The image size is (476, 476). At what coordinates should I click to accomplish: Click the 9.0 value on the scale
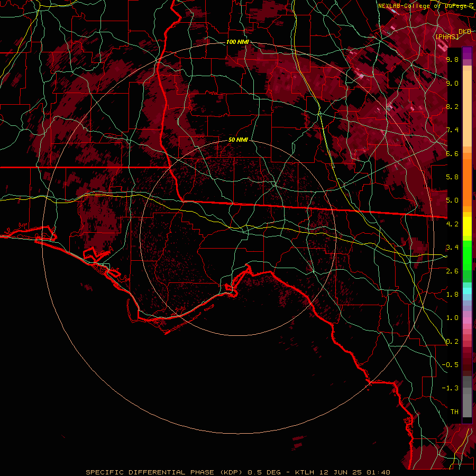click(x=452, y=83)
